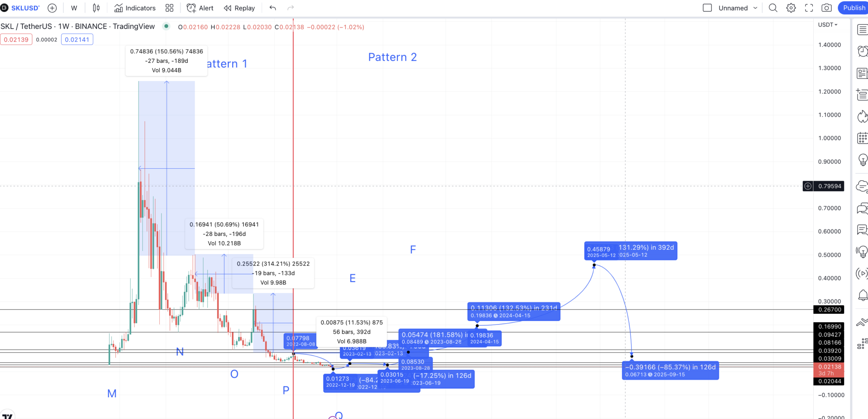Open the news panel icon

coord(862,73)
